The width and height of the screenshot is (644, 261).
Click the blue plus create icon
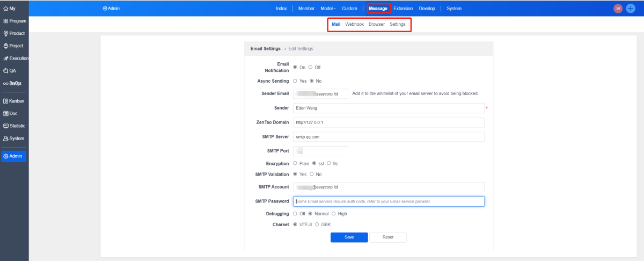(x=631, y=9)
